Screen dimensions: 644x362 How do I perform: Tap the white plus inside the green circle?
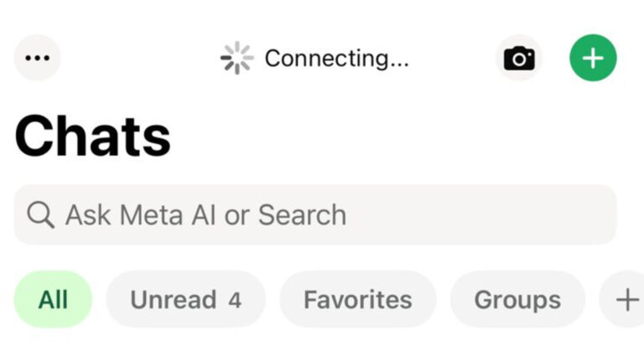click(593, 58)
